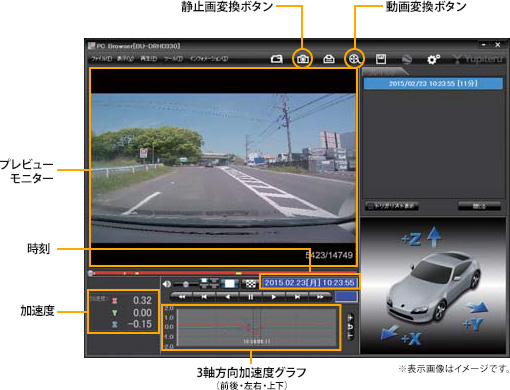Open the ファイル menu

[x=102, y=59]
